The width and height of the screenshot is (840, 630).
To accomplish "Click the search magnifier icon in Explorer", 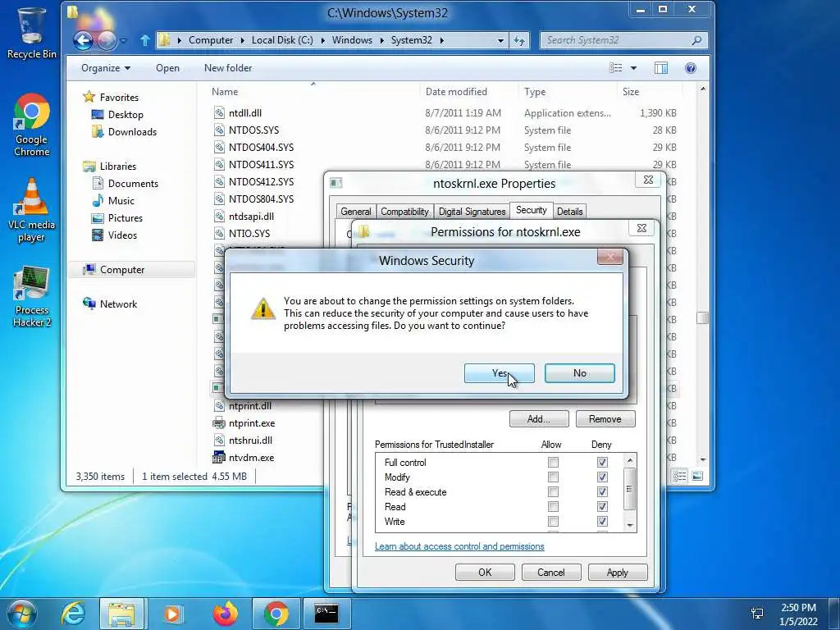I will point(696,40).
